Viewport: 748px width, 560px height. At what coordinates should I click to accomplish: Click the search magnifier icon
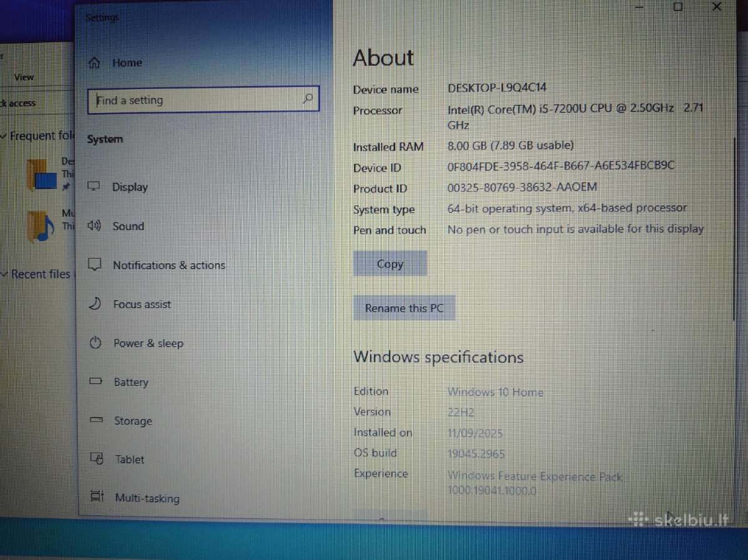tap(308, 99)
